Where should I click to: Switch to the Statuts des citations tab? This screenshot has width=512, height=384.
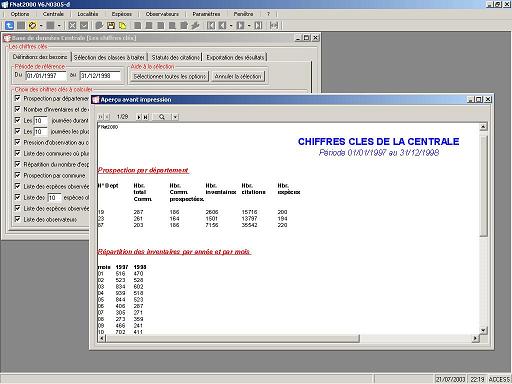[176, 57]
